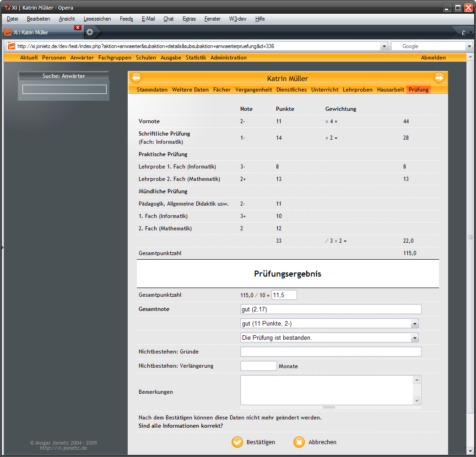Click the Opera logo in title bar
Viewport: 476px width, 457px height.
(7, 7)
